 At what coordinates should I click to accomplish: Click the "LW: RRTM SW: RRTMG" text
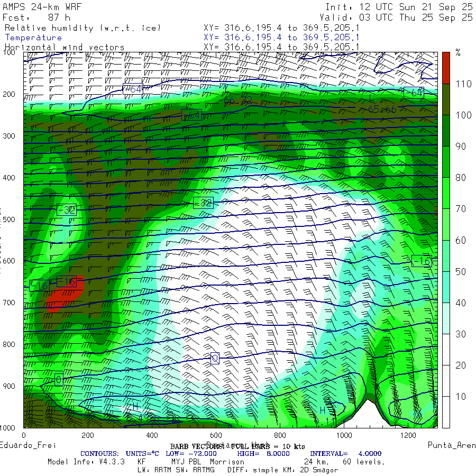tap(176, 470)
